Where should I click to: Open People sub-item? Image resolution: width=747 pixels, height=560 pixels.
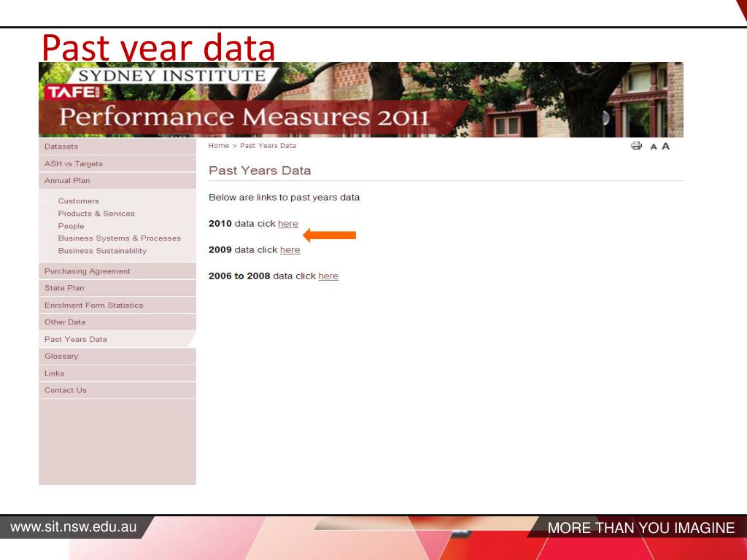click(71, 226)
